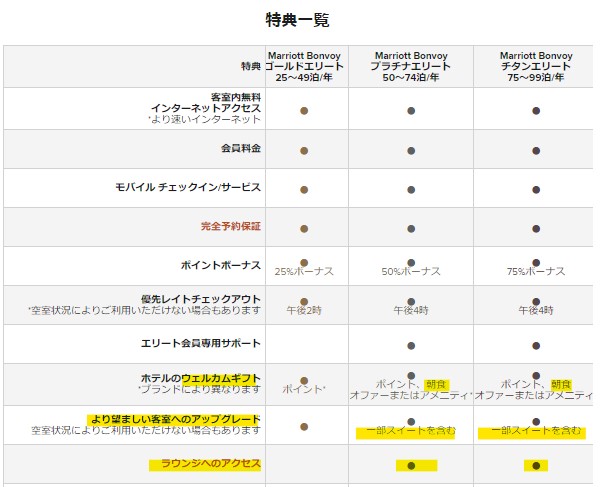This screenshot has height=487, width=610.
Task: Click highlighted 朝食 in プラチナエリート column
Action: pyautogui.click(x=436, y=384)
